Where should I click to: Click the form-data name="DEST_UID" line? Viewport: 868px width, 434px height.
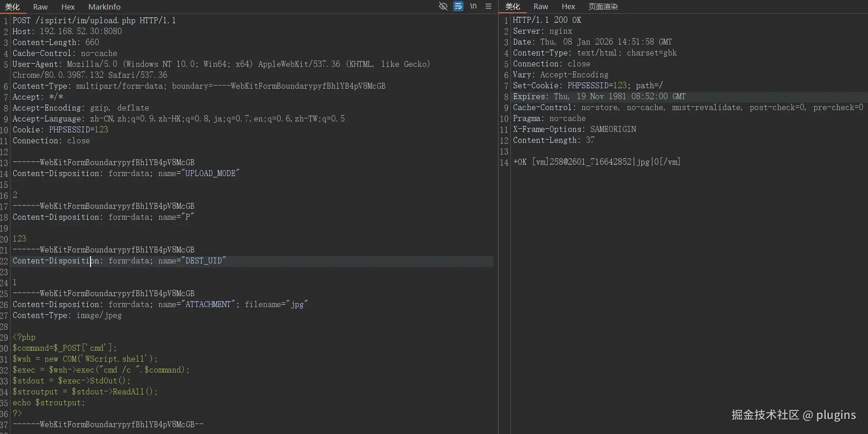coord(119,261)
